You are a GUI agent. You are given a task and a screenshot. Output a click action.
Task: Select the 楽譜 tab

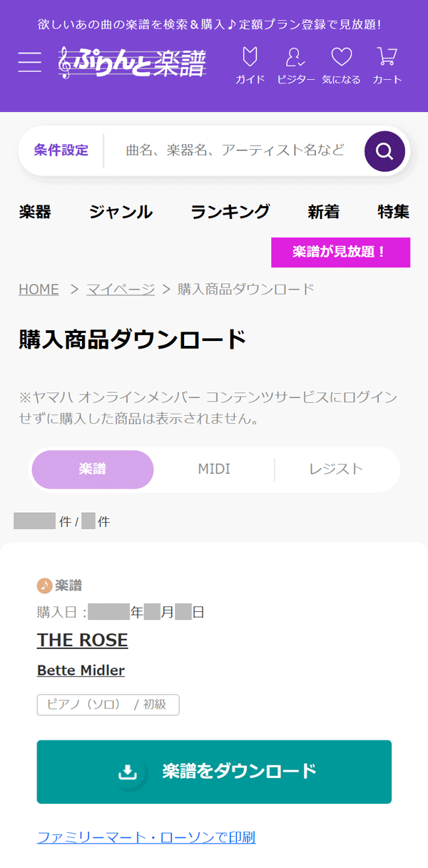click(x=93, y=469)
